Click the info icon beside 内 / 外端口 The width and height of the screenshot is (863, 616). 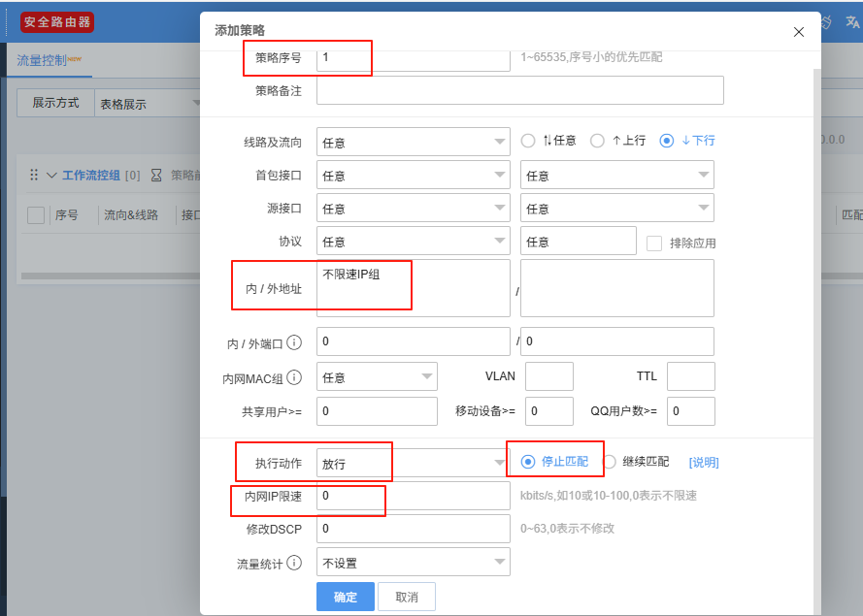pos(294,342)
